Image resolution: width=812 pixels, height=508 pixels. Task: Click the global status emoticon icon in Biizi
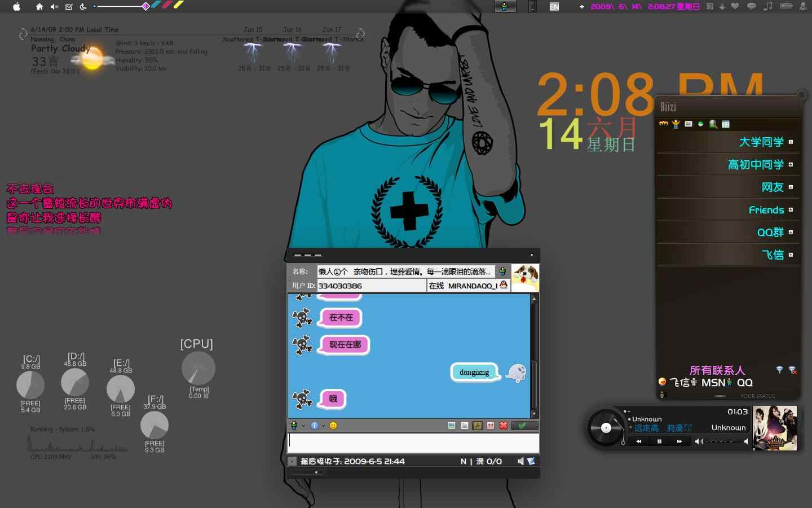coord(663,382)
